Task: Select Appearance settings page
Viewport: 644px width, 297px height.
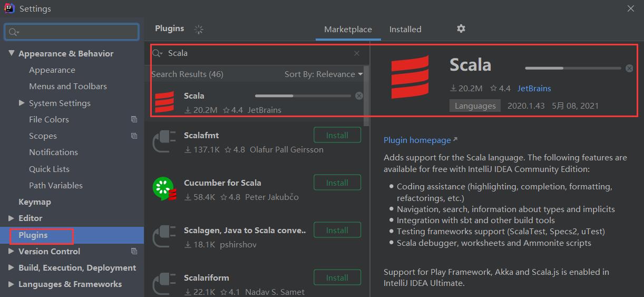Action: [x=52, y=70]
